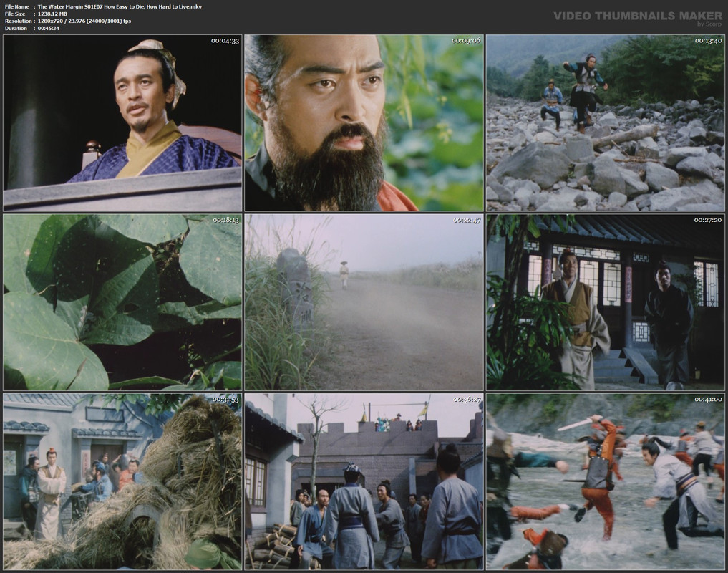Click the timestamp 00:09:06 on bearded man frame

point(466,41)
